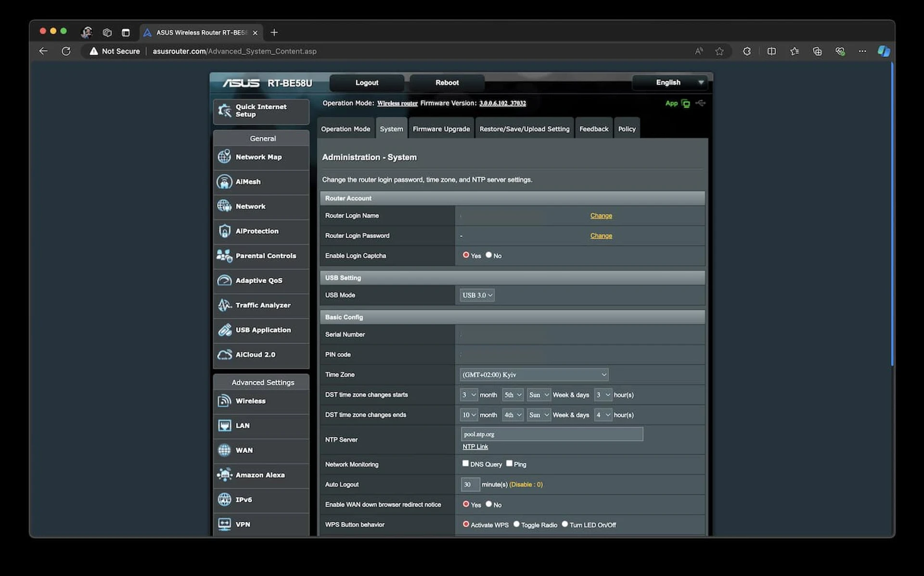This screenshot has width=924, height=576.
Task: Open DST ends hour dropdown
Action: tap(603, 415)
